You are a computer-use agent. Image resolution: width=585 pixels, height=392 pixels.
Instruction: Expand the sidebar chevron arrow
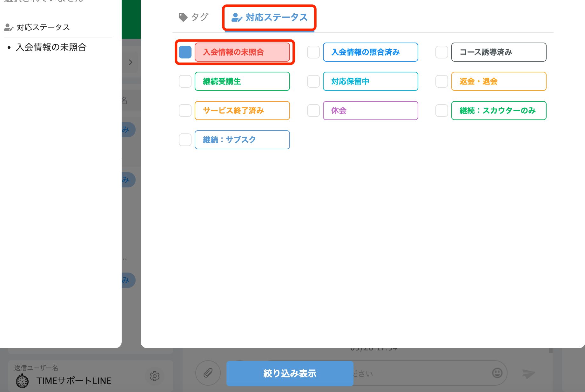(131, 62)
